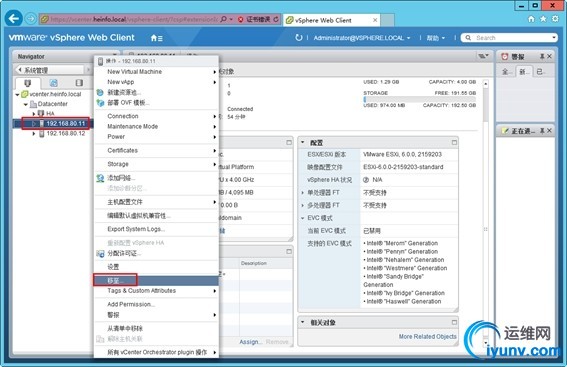Close the work in progress (正在进...) panel
The height and width of the screenshot is (367, 567).
coord(549,131)
